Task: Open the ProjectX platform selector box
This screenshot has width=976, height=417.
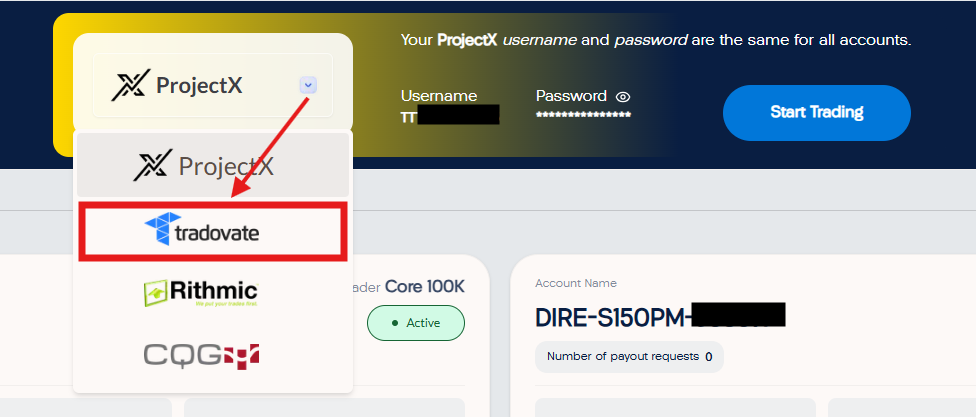Action: coord(213,85)
